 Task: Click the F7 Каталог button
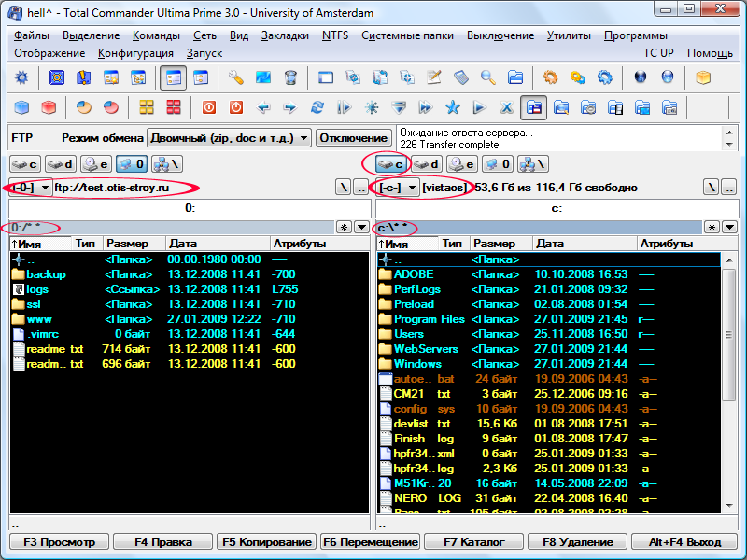(x=474, y=542)
